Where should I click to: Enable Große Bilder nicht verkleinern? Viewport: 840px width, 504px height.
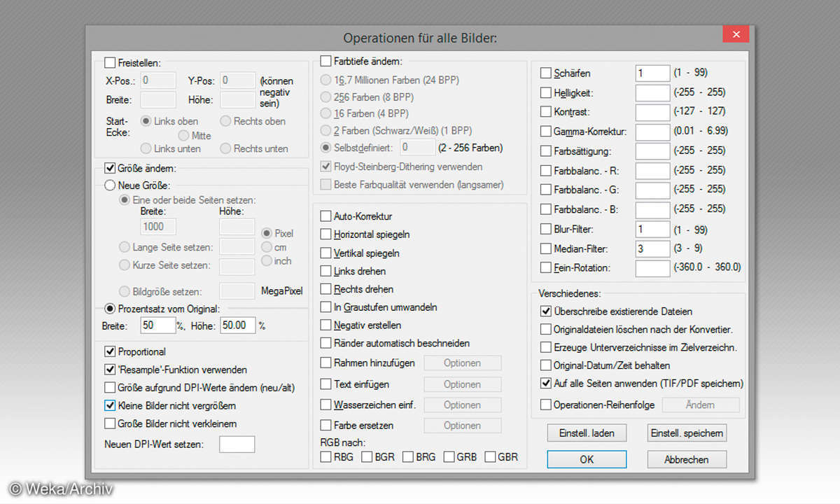point(109,423)
